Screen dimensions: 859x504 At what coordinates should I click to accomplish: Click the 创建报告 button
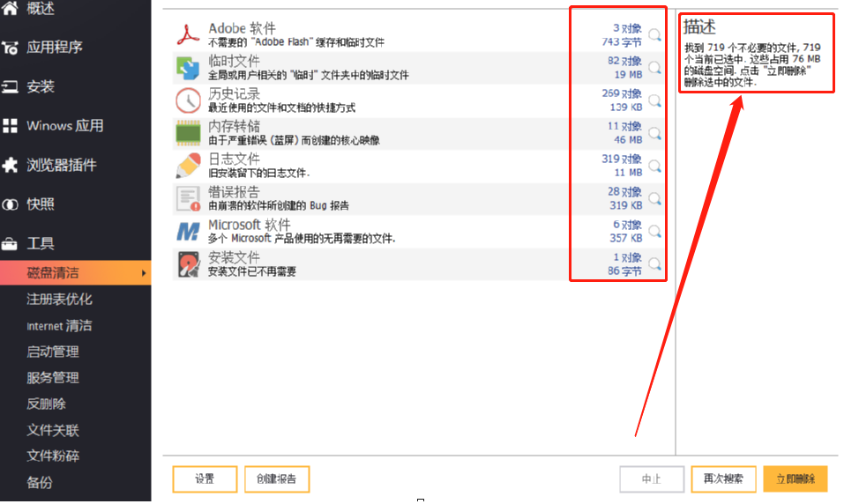tap(277, 479)
